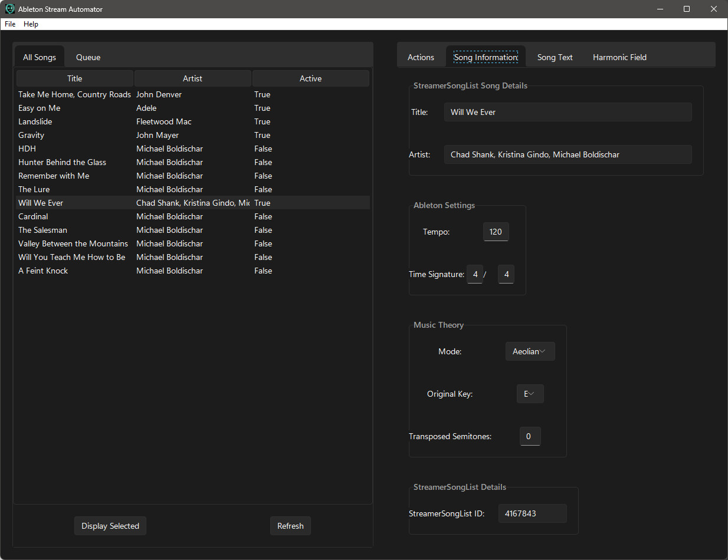Image resolution: width=728 pixels, height=560 pixels.
Task: Choose the Landslide song row
Action: (x=35, y=121)
